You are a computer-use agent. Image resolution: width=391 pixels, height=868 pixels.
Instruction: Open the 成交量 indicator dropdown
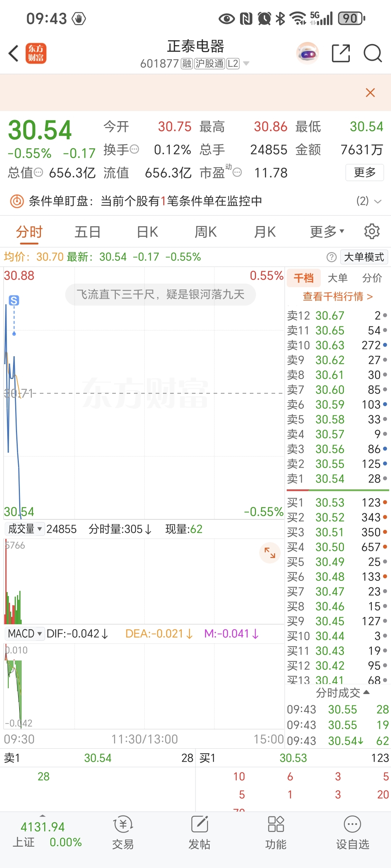pyautogui.click(x=25, y=529)
